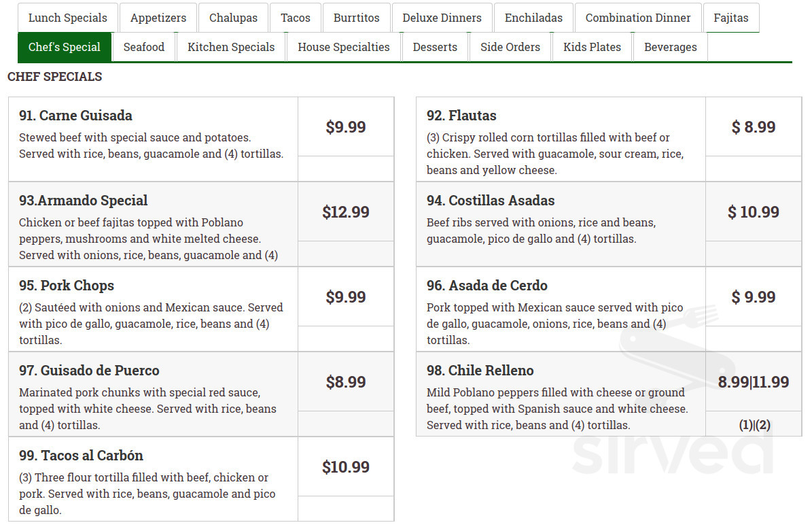The width and height of the screenshot is (812, 527).
Task: Switch to Deluxe Dinners tab
Action: point(442,18)
